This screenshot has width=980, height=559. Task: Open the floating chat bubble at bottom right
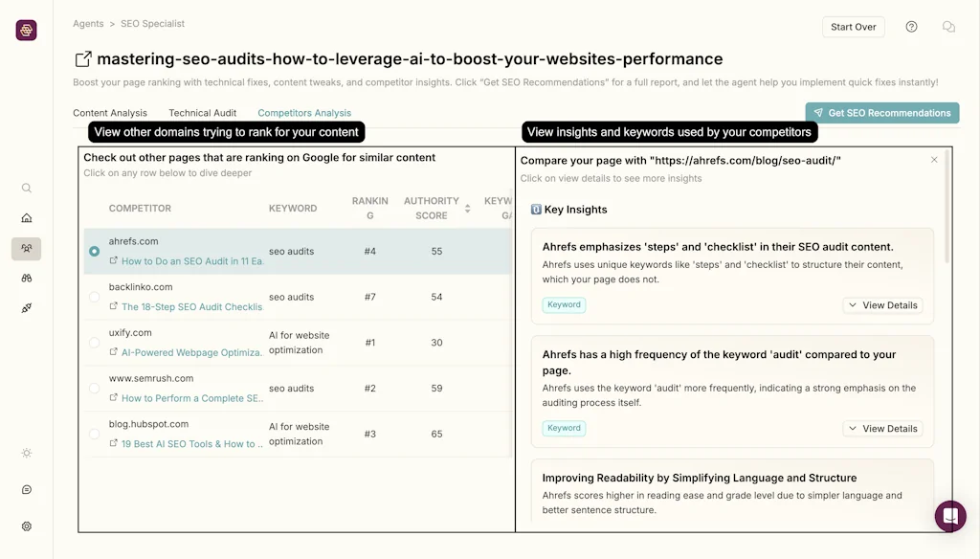point(949,516)
